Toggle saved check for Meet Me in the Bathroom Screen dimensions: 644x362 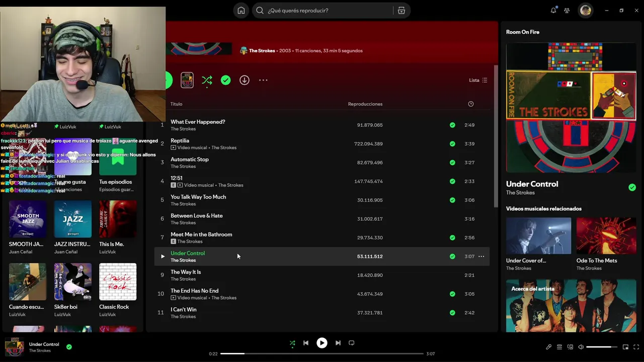[x=452, y=238]
